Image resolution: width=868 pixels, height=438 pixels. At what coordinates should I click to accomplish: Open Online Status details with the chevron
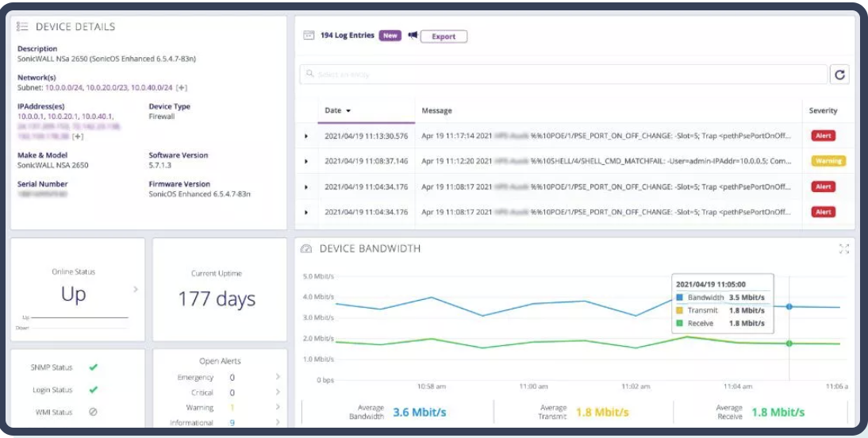[136, 289]
